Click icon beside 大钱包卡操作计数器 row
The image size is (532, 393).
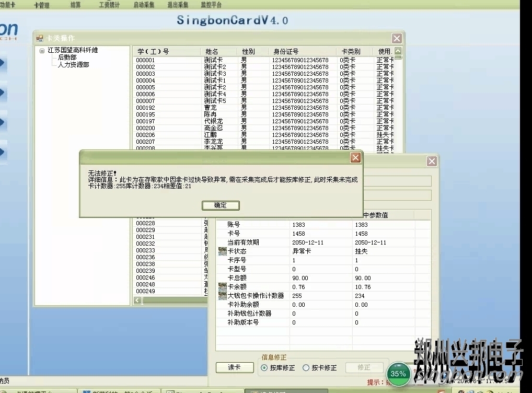222,296
